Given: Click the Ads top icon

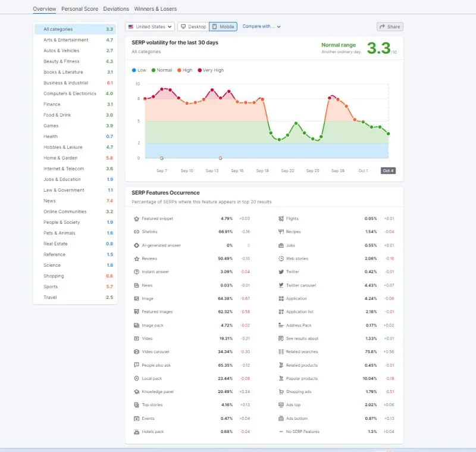Looking at the screenshot, I should click(281, 405).
